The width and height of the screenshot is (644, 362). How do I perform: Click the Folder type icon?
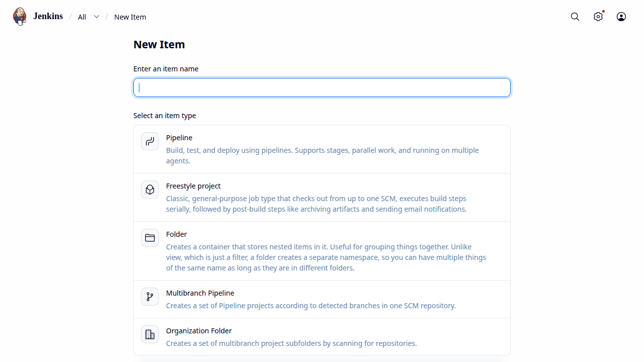(150, 238)
